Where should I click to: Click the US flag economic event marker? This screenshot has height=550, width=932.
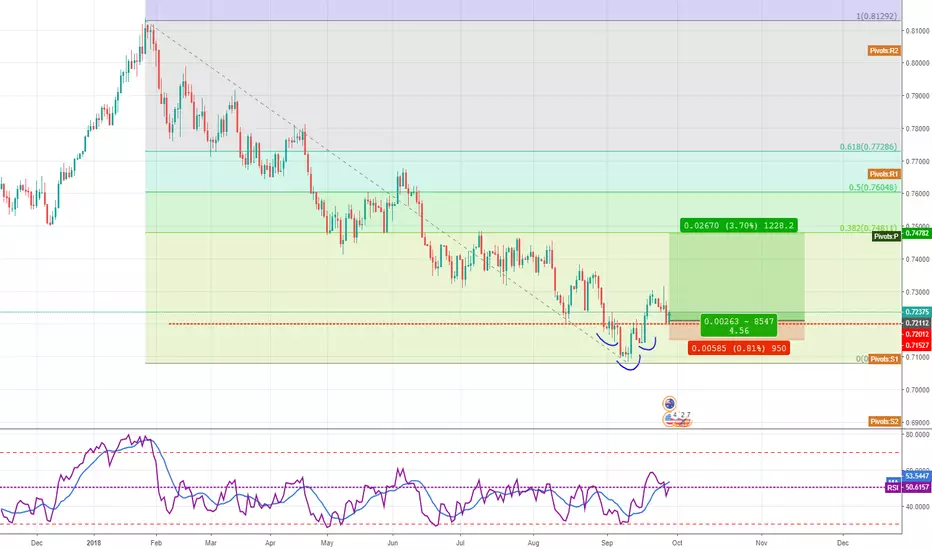pos(670,420)
